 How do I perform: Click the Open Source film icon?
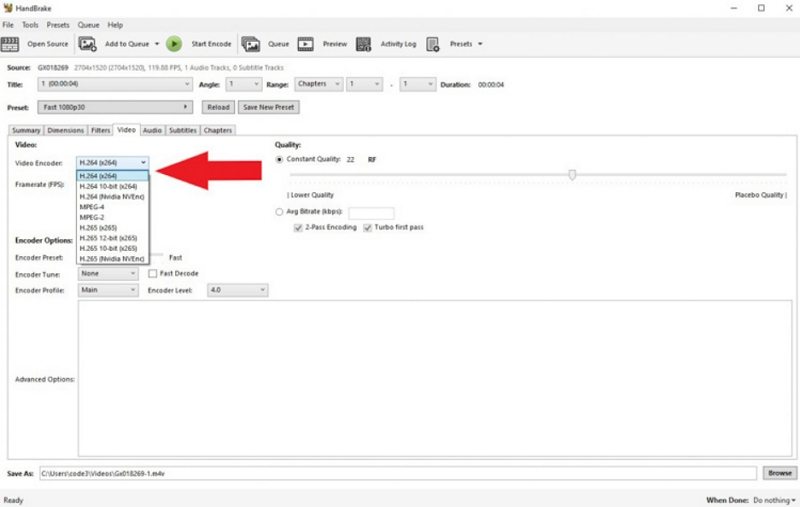pos(10,44)
